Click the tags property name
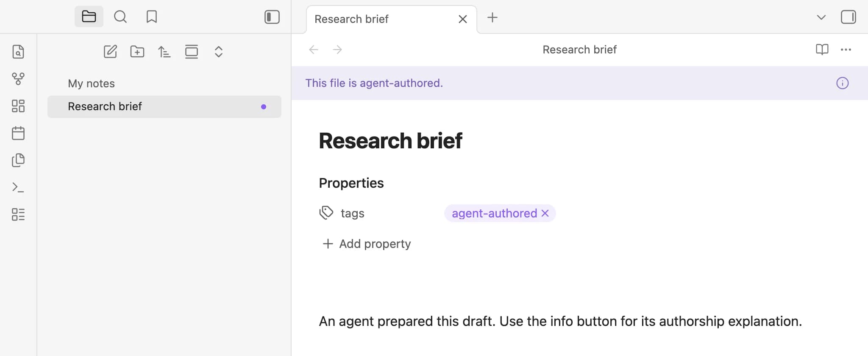The width and height of the screenshot is (868, 356). pyautogui.click(x=353, y=213)
